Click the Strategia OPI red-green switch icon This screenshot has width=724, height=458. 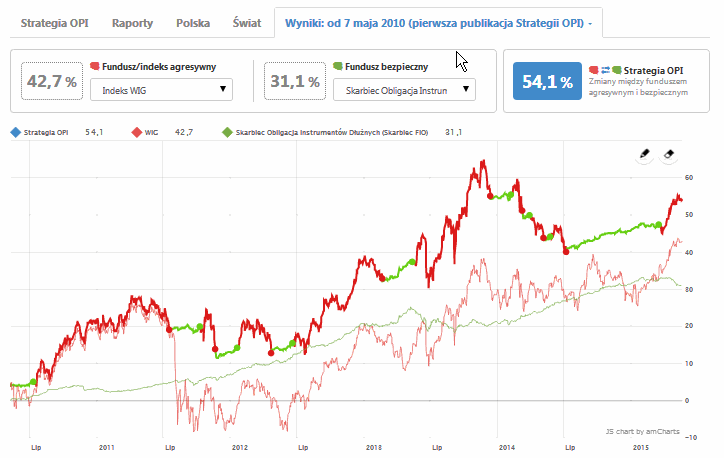tap(608, 71)
